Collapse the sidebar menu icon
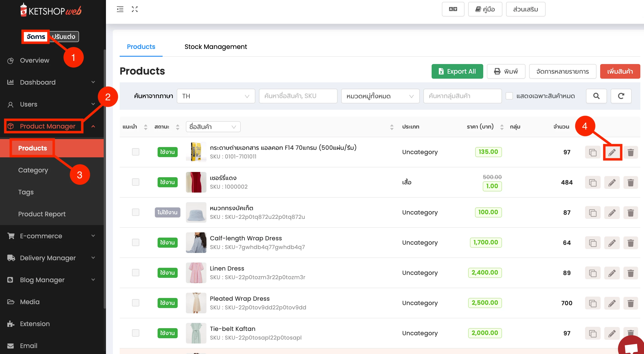644x354 pixels. pos(120,9)
